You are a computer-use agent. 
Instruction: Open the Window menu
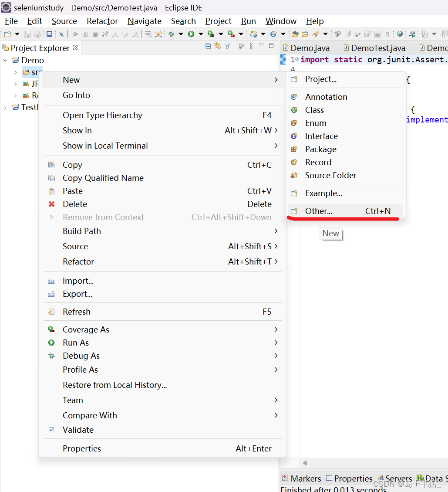[x=281, y=21]
